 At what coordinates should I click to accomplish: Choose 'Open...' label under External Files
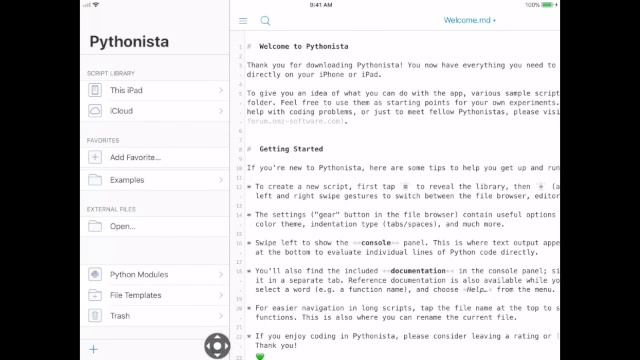point(122,226)
